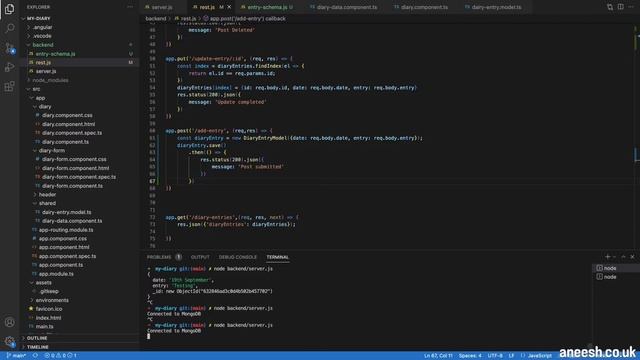
Task: Open the OUTPUT panel tab
Action: pyautogui.click(x=200, y=257)
